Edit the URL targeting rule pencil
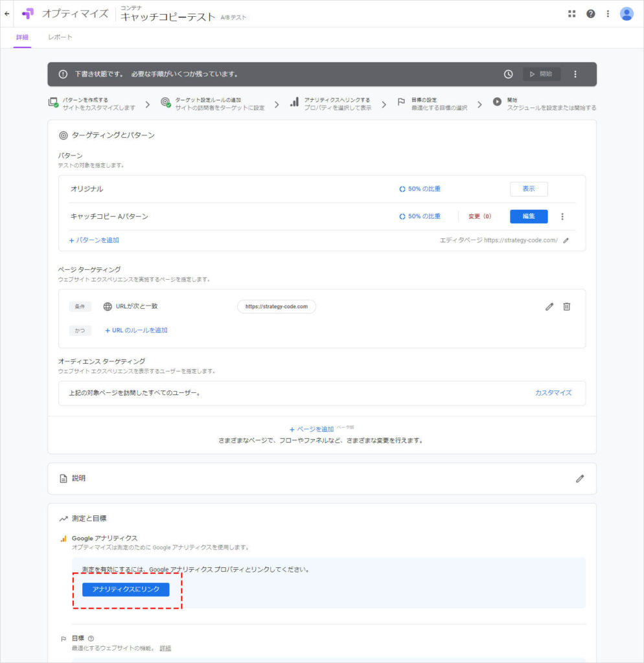Viewport: 644px width, 663px height. pos(549,307)
